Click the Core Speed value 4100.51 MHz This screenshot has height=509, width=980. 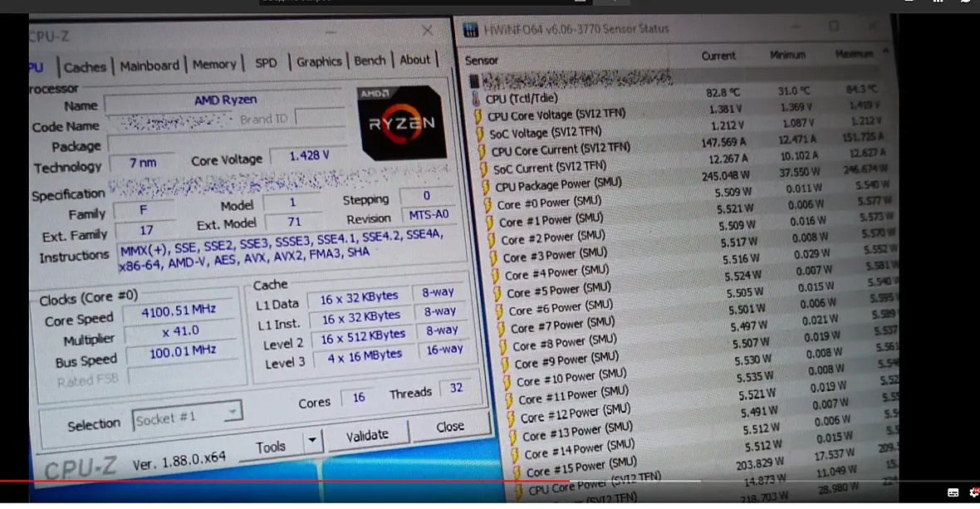pyautogui.click(x=179, y=311)
